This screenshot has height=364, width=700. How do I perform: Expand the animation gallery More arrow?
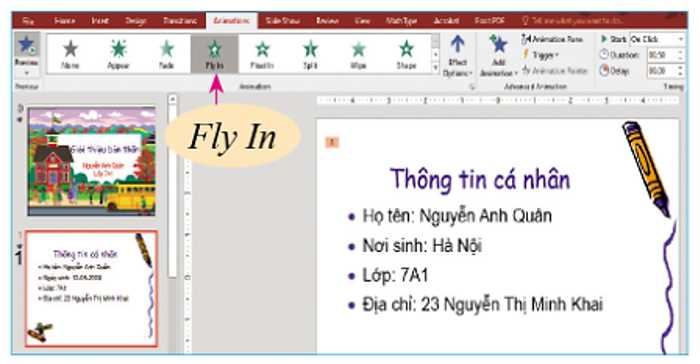pyautogui.click(x=435, y=67)
